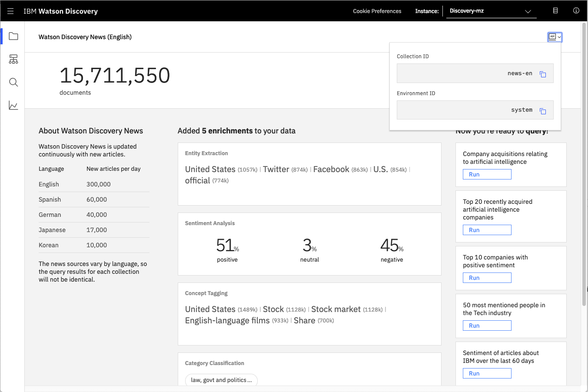Copy the Collection ID news-en

[x=543, y=74]
